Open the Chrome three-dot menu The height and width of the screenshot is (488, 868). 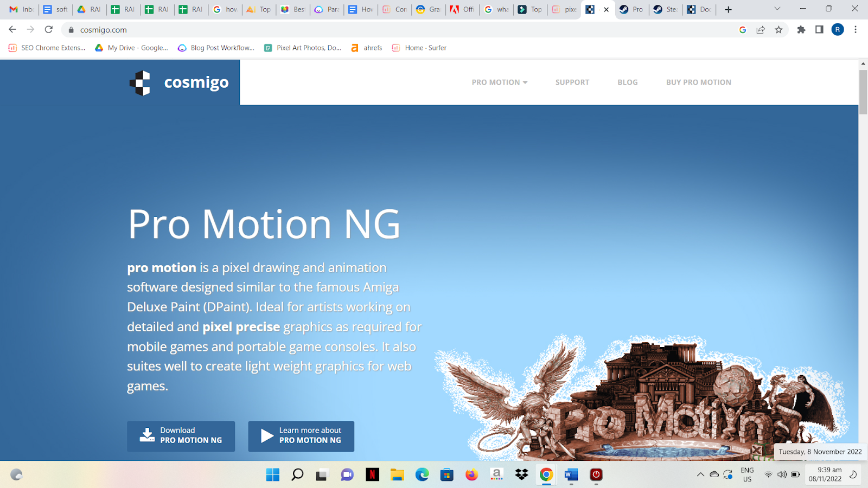point(856,30)
